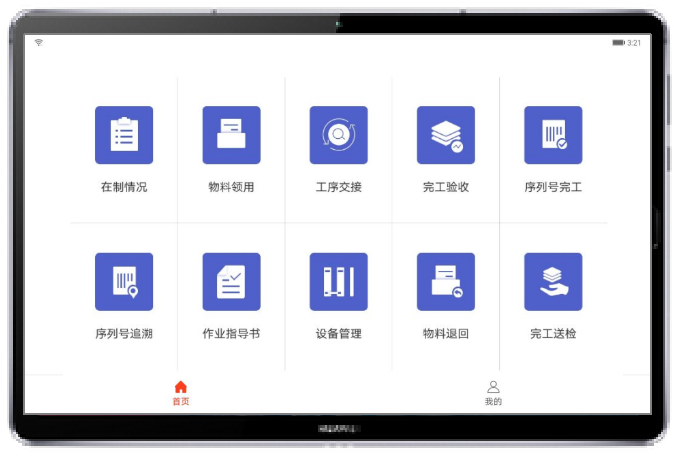The image size is (674, 459).
Task: Tap the 序列号追溯 barcode trace icon
Action: [124, 281]
